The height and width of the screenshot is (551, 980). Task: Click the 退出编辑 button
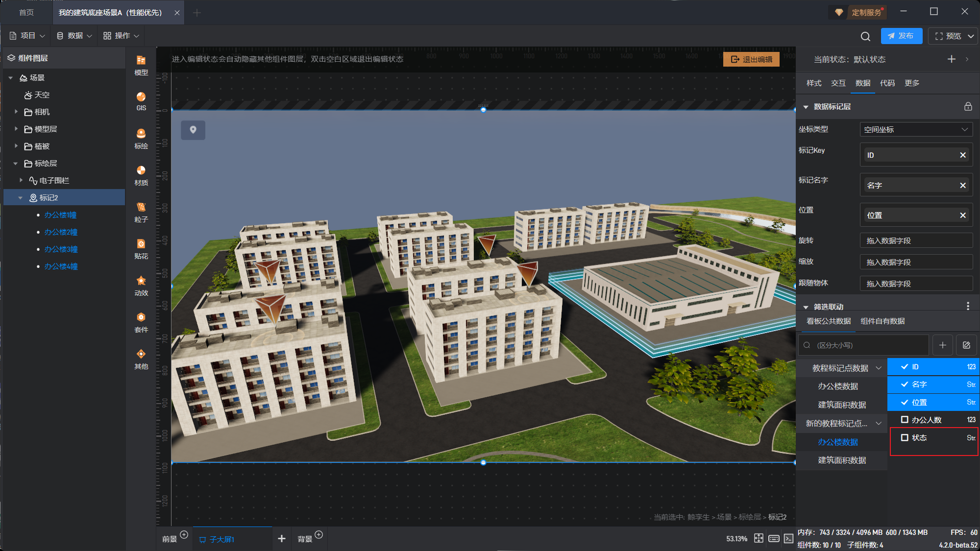[751, 59]
